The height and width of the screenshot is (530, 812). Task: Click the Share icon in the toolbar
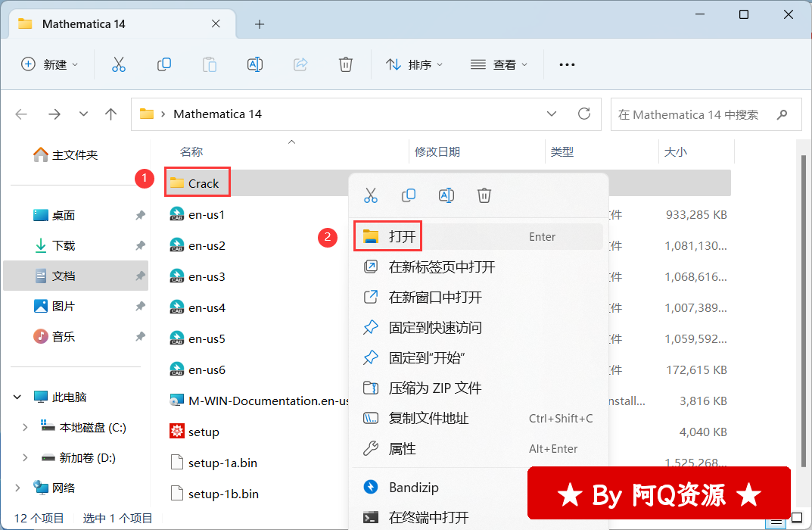coord(300,65)
